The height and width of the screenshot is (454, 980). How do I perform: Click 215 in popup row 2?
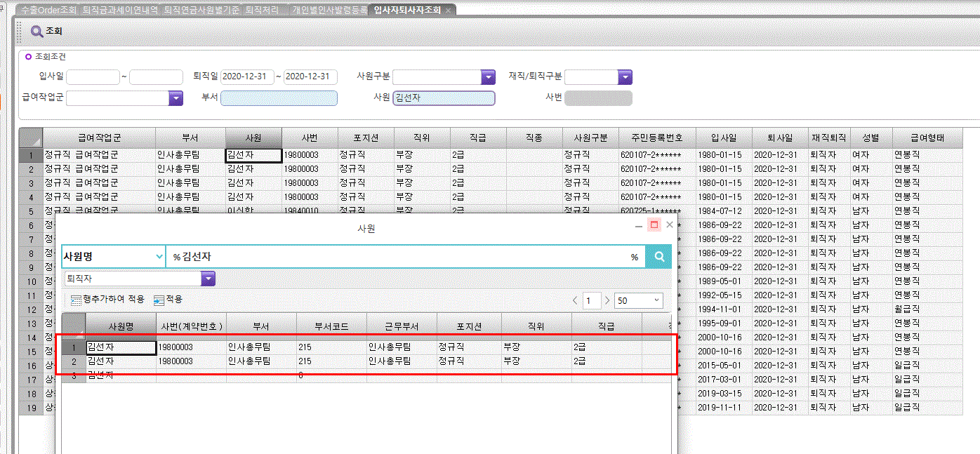coord(331,361)
